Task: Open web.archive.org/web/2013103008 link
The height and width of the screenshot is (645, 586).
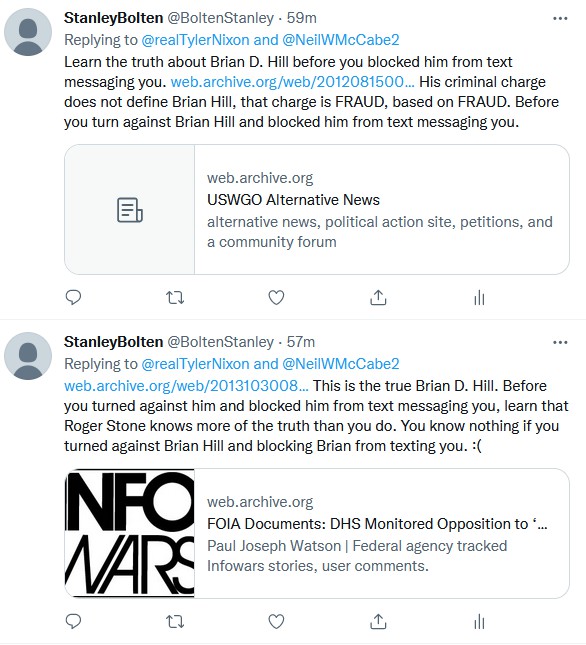Action: [x=186, y=385]
